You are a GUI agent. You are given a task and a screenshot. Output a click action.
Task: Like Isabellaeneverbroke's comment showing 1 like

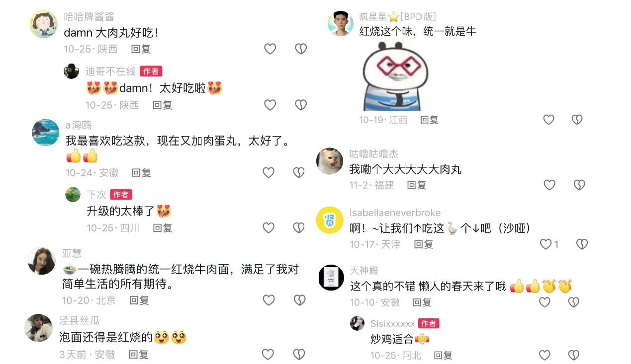[546, 244]
